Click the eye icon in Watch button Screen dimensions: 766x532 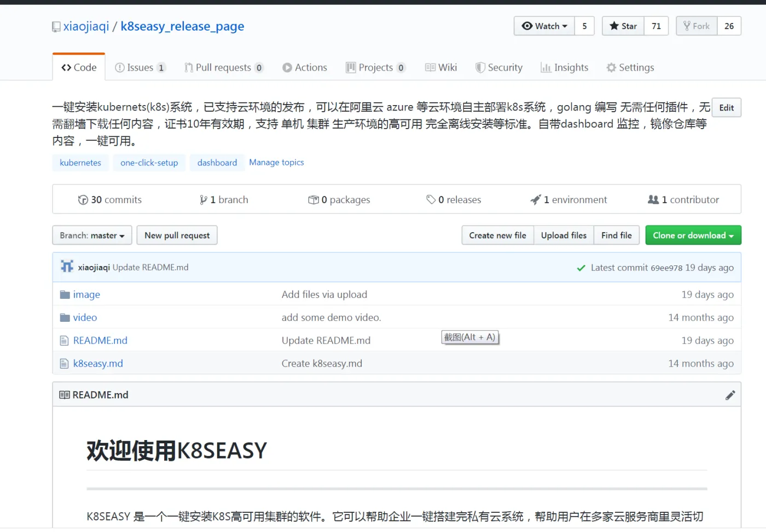click(x=527, y=26)
